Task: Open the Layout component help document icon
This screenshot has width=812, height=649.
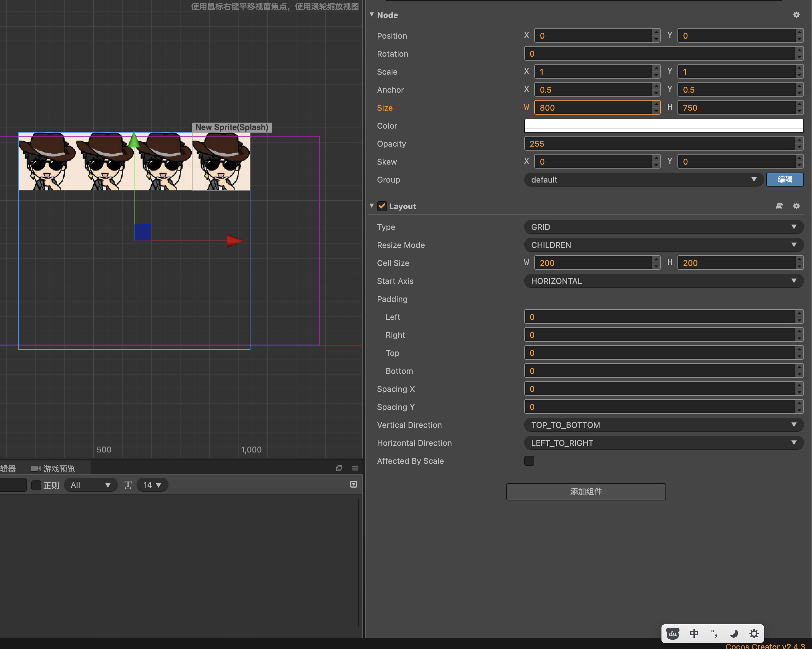Action: click(779, 206)
